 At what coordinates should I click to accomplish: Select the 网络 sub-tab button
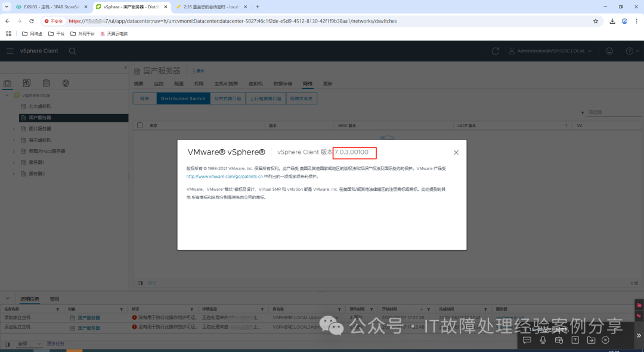pos(144,98)
